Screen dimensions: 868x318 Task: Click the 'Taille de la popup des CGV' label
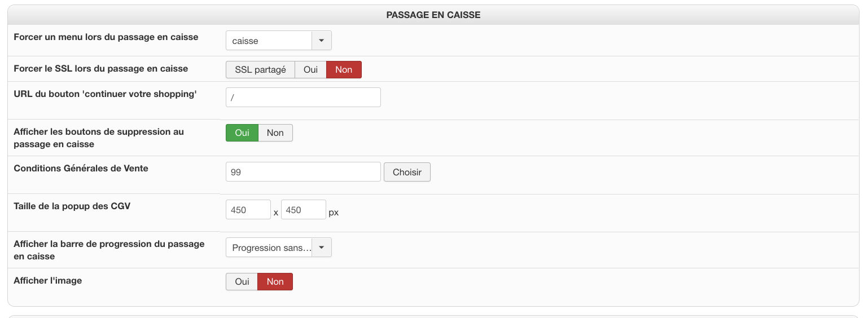72,206
